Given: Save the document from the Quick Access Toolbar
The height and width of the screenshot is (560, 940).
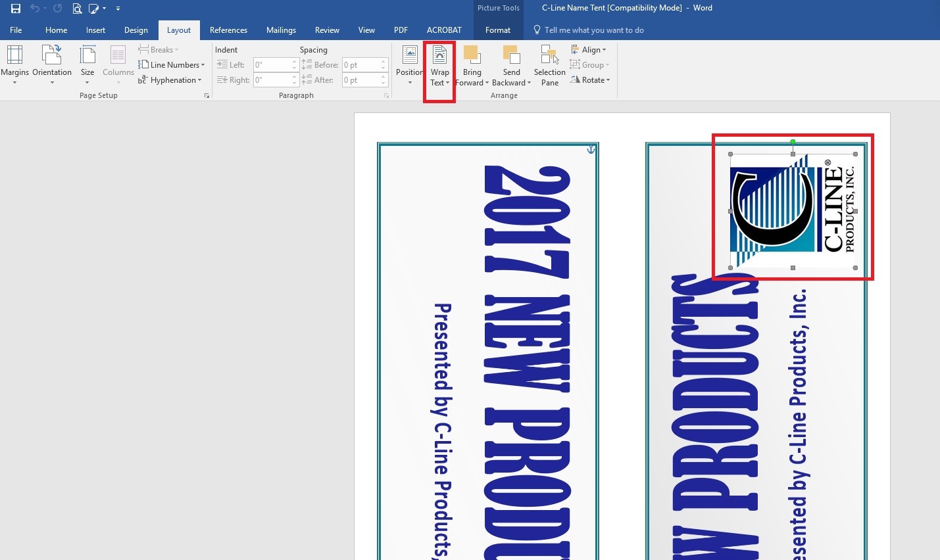Looking at the screenshot, I should click(x=16, y=9).
